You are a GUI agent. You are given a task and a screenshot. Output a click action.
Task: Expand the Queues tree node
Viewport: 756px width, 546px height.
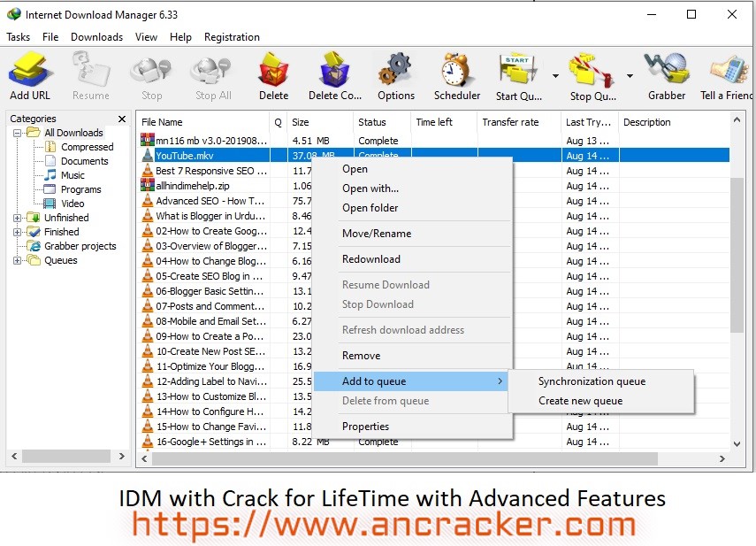tap(18, 260)
